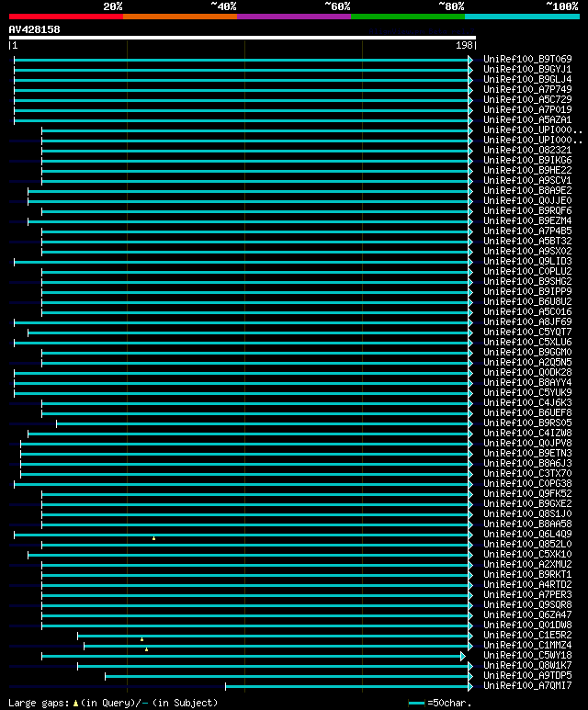Select the UniRef100_C5YQT7 label

tap(527, 332)
